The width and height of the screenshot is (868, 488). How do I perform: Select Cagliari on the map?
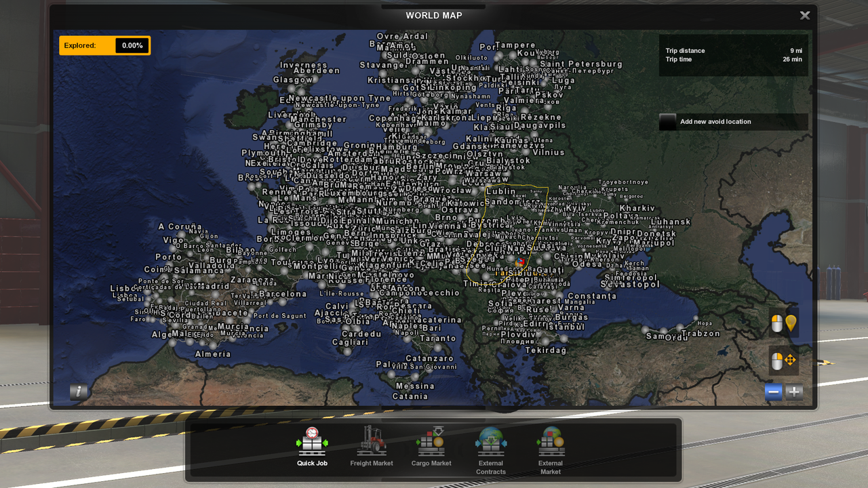click(350, 343)
